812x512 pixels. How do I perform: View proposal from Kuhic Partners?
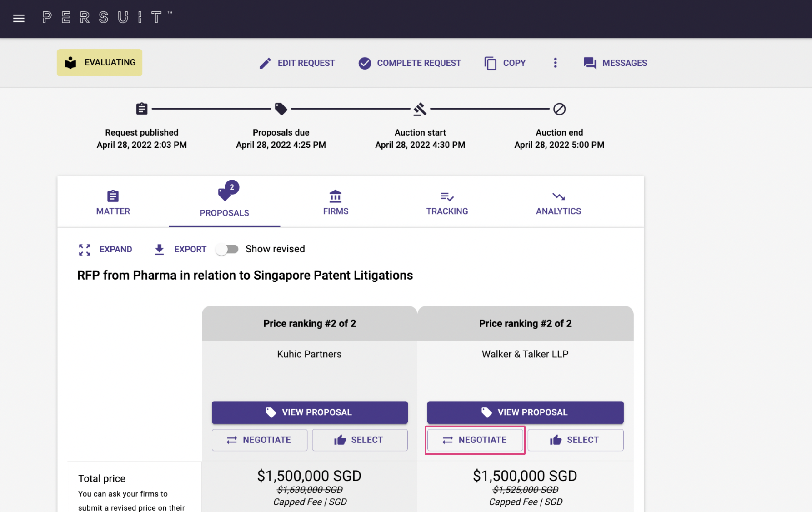click(x=309, y=412)
